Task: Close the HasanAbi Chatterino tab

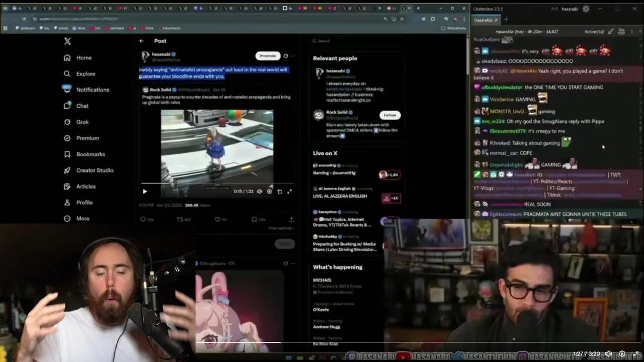Action: click(496, 20)
